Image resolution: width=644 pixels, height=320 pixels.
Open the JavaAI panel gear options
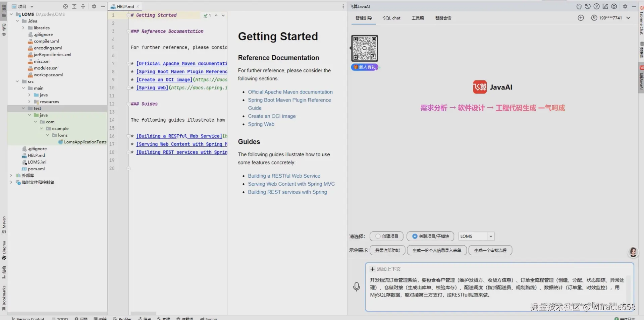coord(625,6)
